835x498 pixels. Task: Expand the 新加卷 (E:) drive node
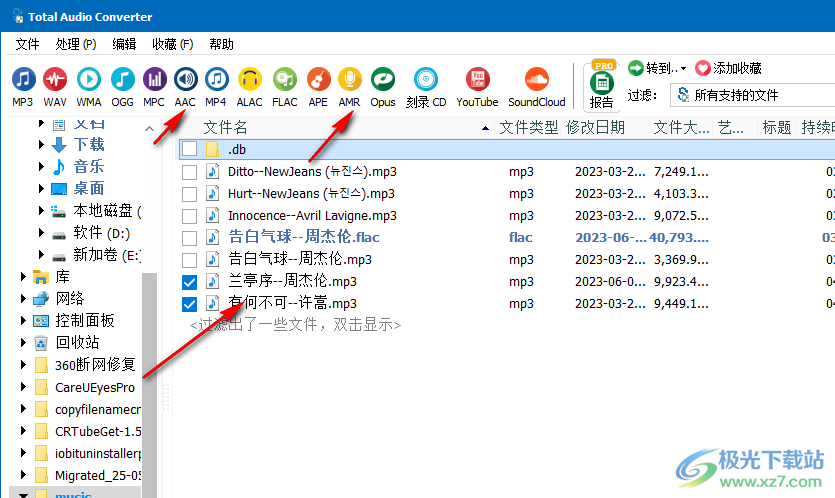41,255
